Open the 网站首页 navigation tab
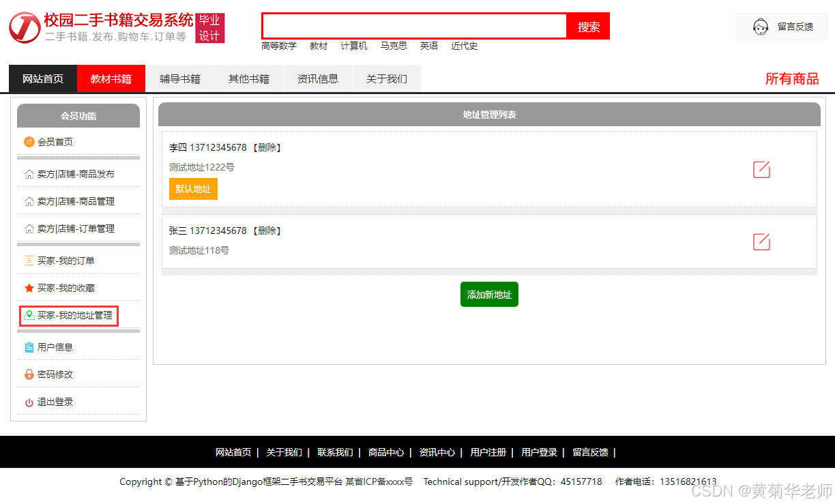This screenshot has width=835, height=504. (43, 78)
